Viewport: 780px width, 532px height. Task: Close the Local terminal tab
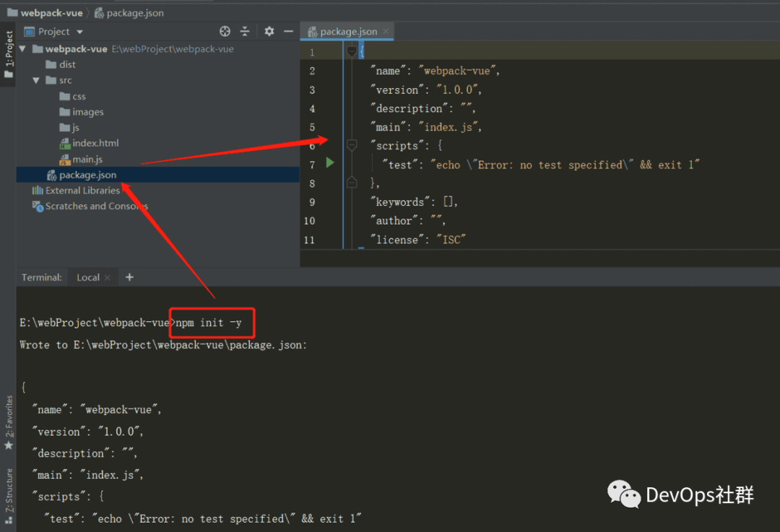107,277
